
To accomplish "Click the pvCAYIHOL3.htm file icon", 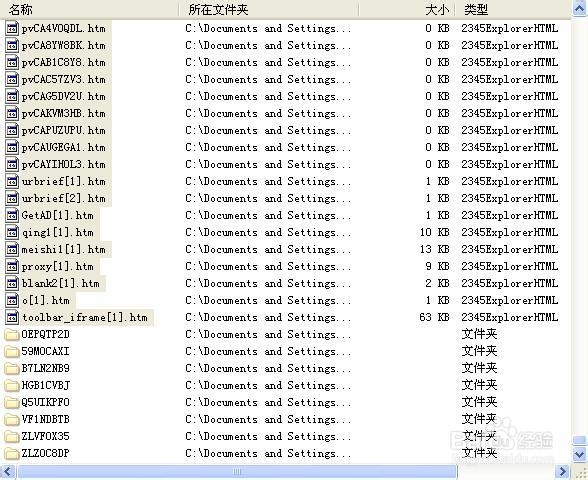I will (x=12, y=164).
